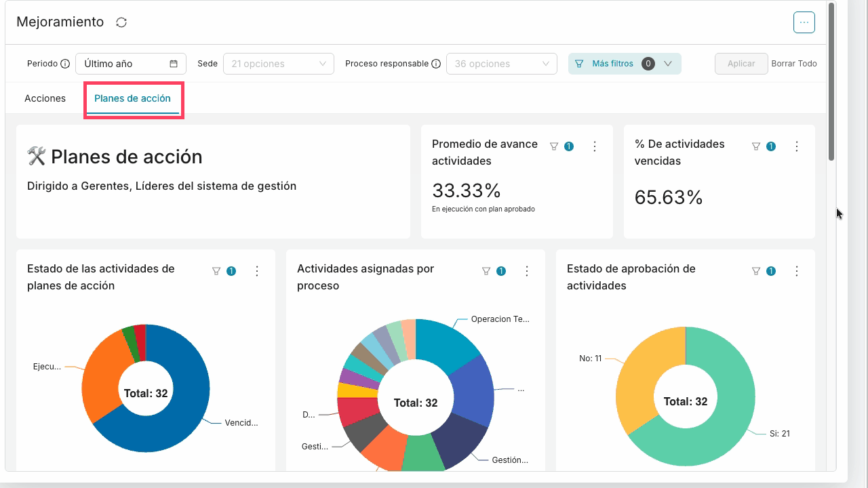This screenshot has width=868, height=488.
Task: Click filter icon on Estado de aprobación chart
Action: point(756,271)
